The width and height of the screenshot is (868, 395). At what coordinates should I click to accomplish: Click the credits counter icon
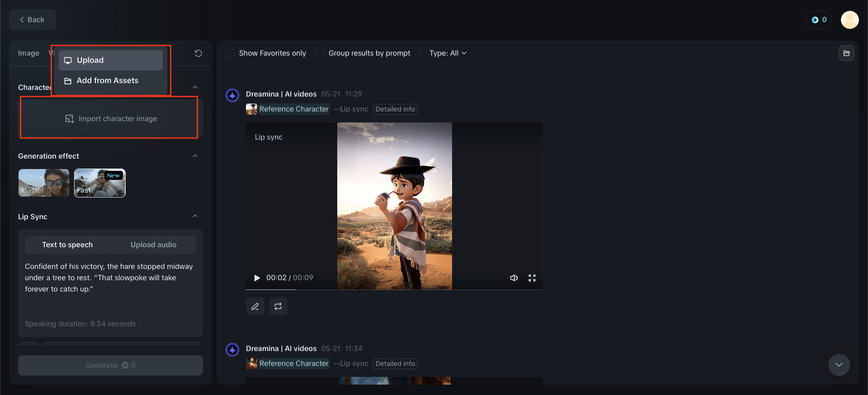pos(818,20)
